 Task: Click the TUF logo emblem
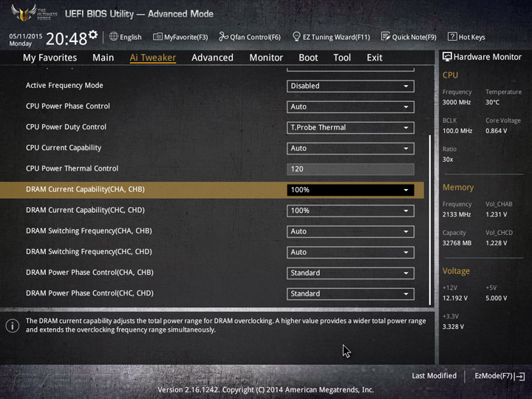(x=24, y=13)
